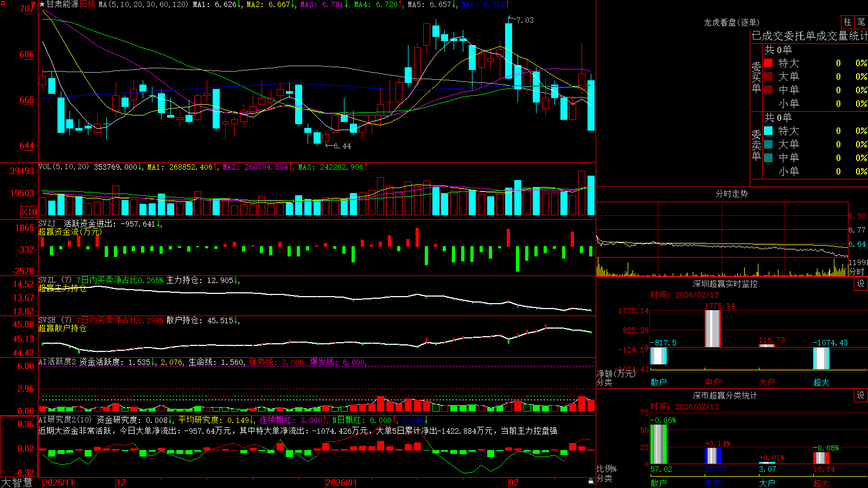Click the lock icon at timeline end

591,481
